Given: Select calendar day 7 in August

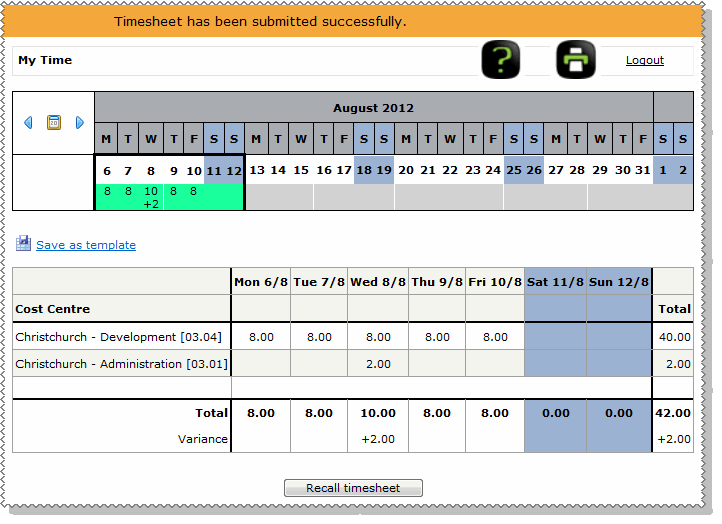Looking at the screenshot, I should [128, 171].
